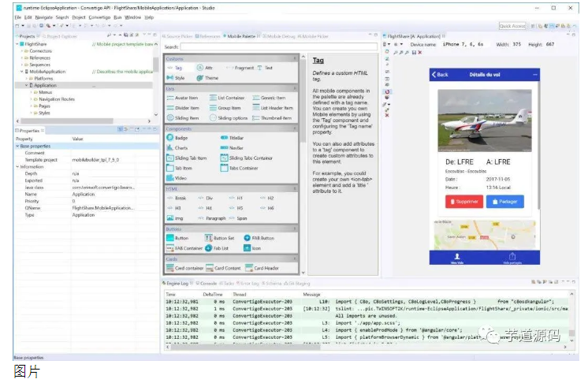Click the save icon in device toolbar
The height and width of the screenshot is (379, 588).
[414, 53]
